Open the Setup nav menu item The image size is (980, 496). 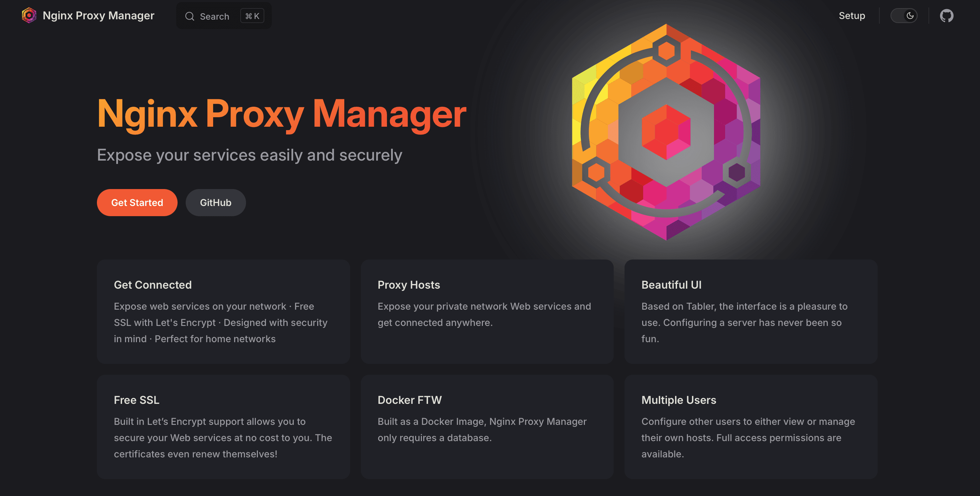(852, 16)
